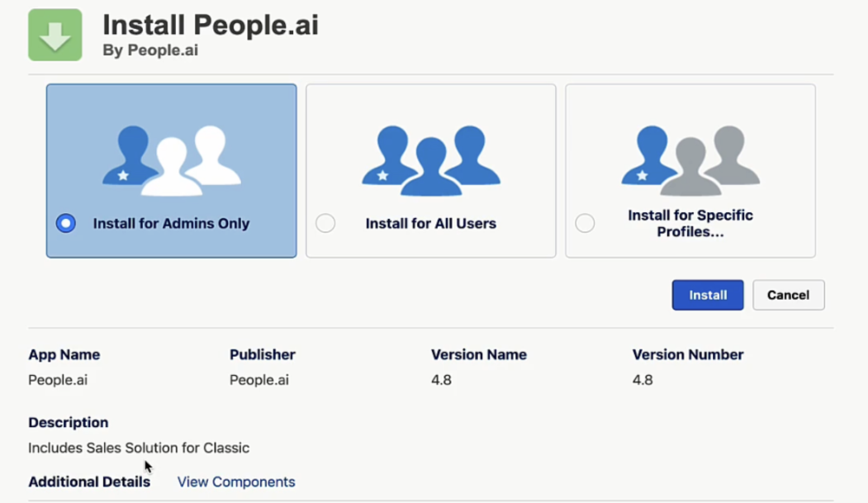This screenshot has width=868, height=503.
Task: Click the Publisher label
Action: (263, 354)
